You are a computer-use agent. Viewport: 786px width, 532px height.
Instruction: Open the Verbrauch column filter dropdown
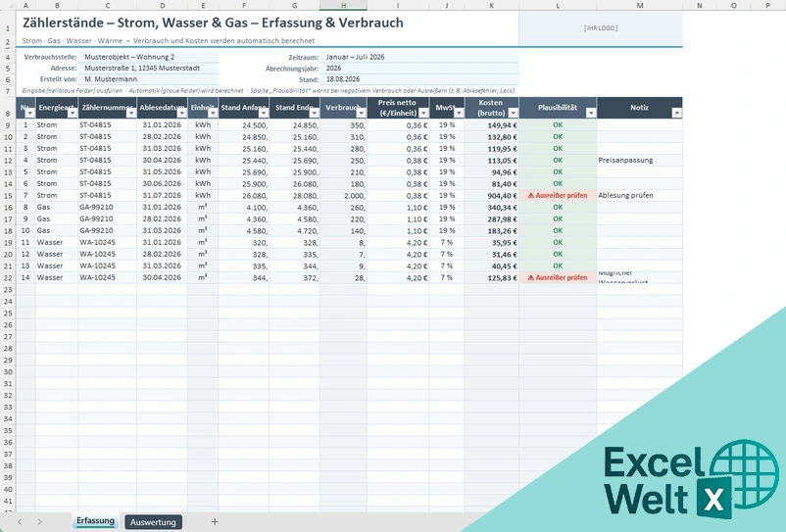tap(361, 114)
